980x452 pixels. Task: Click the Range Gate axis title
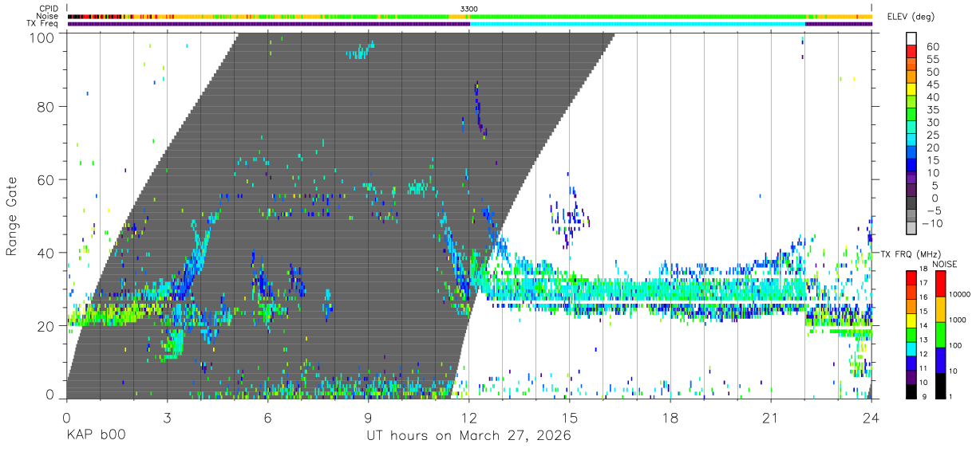[12, 217]
